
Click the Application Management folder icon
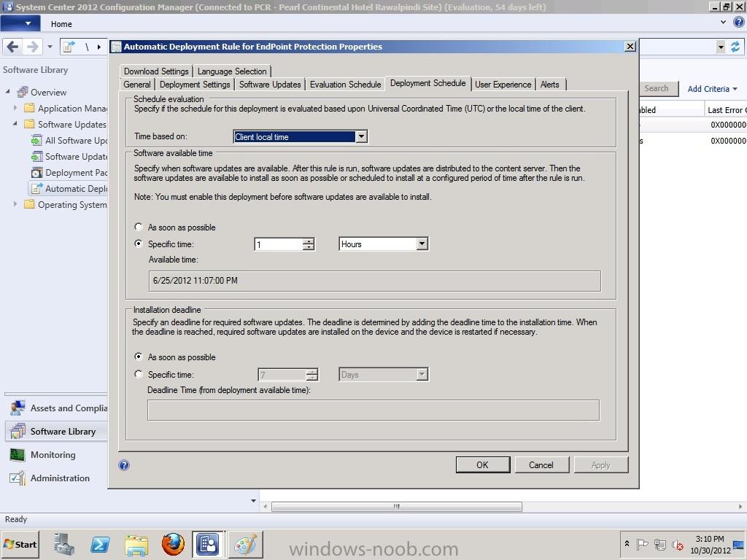pos(29,108)
